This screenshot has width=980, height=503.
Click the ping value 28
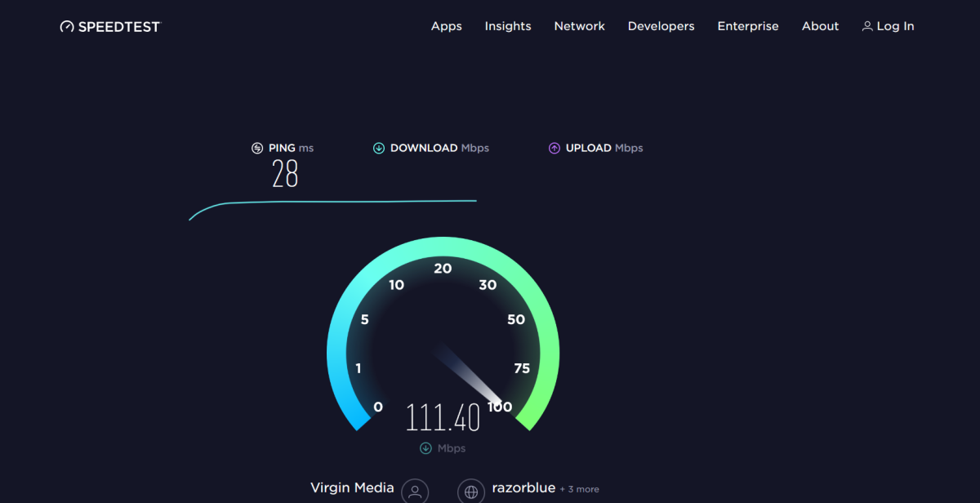(x=285, y=173)
